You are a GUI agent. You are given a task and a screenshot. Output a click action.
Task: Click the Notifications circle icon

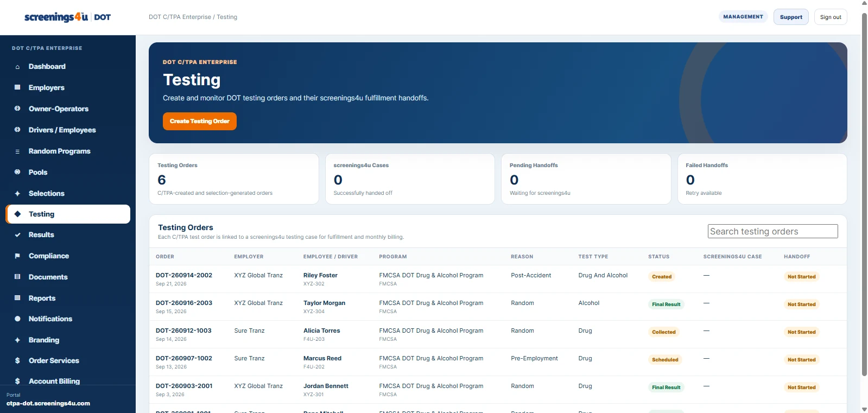click(x=17, y=319)
